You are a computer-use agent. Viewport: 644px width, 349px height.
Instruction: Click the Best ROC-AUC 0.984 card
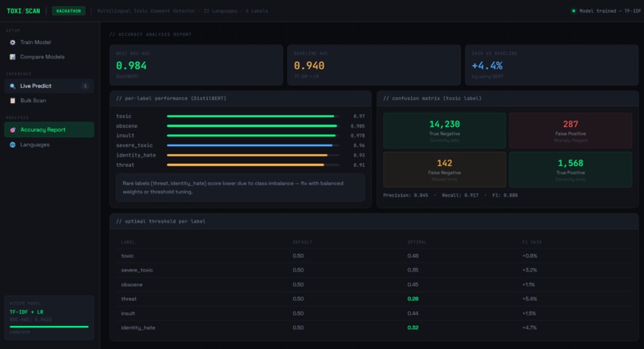[197, 65]
